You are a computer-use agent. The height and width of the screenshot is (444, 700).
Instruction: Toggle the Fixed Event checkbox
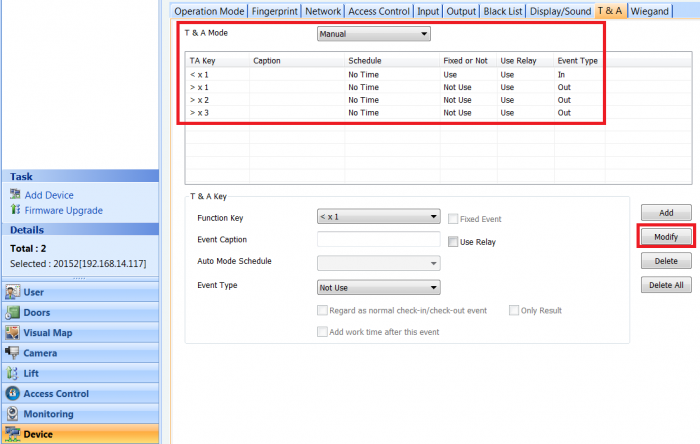point(453,218)
